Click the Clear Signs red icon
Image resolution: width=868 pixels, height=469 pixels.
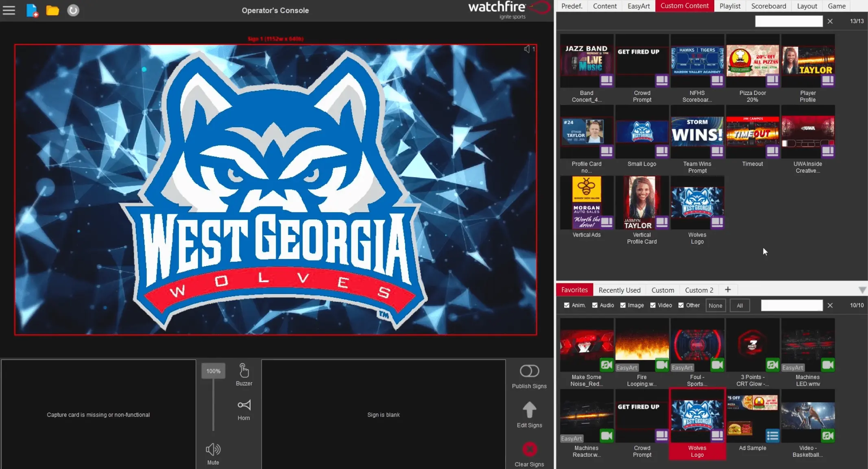[x=529, y=449]
